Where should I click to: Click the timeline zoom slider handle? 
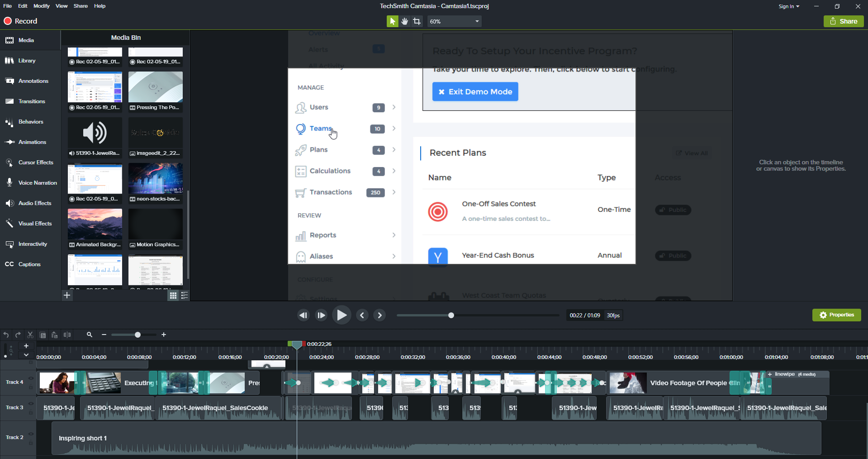coord(138,335)
